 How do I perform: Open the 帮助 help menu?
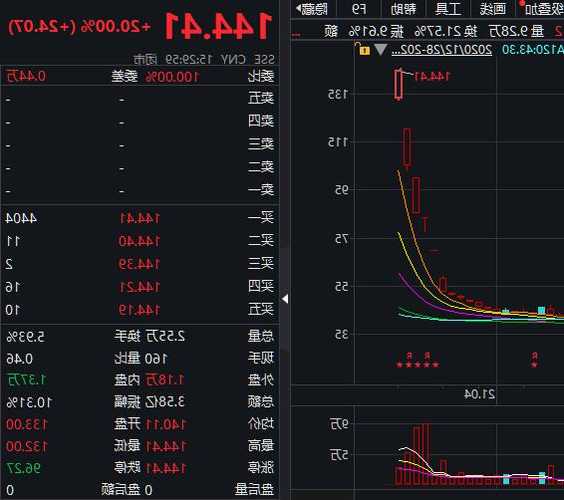(x=403, y=9)
